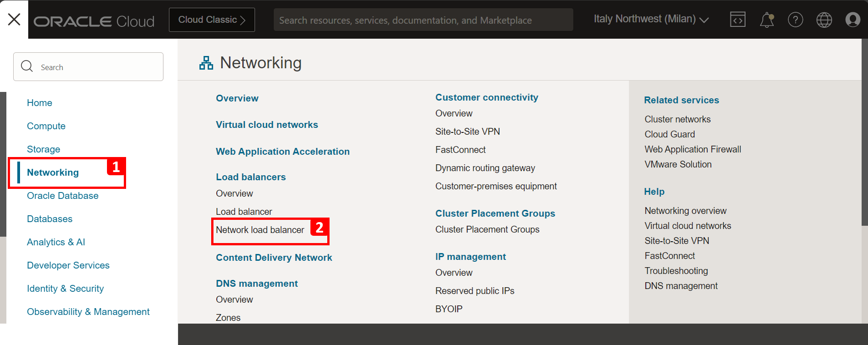
Task: Focus the top resources search bar
Action: [x=423, y=20]
